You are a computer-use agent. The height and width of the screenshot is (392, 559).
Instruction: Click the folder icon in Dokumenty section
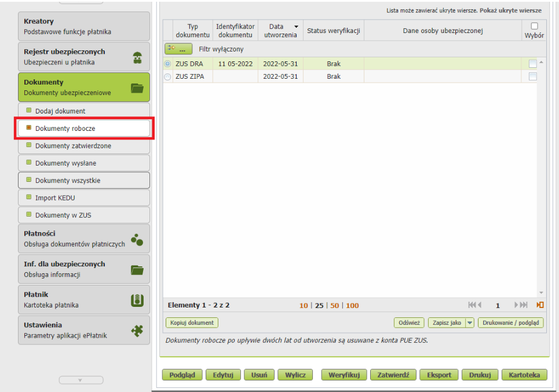pyautogui.click(x=137, y=87)
